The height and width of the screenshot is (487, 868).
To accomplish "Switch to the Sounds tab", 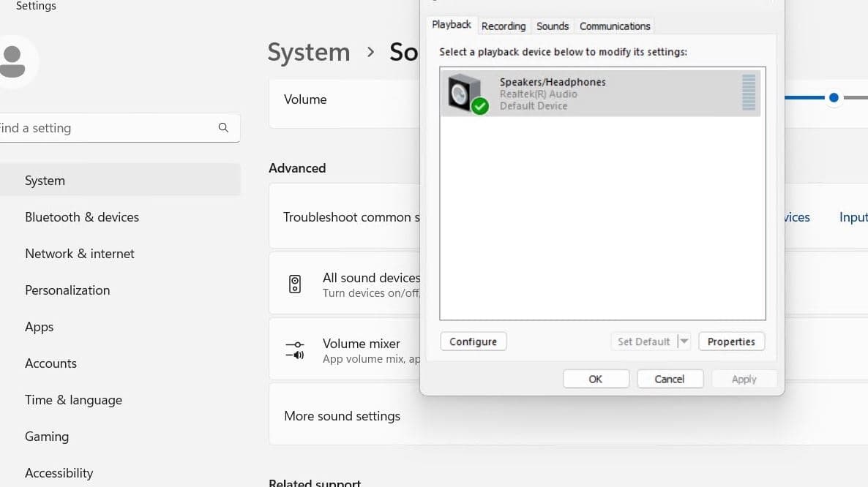I will point(553,26).
